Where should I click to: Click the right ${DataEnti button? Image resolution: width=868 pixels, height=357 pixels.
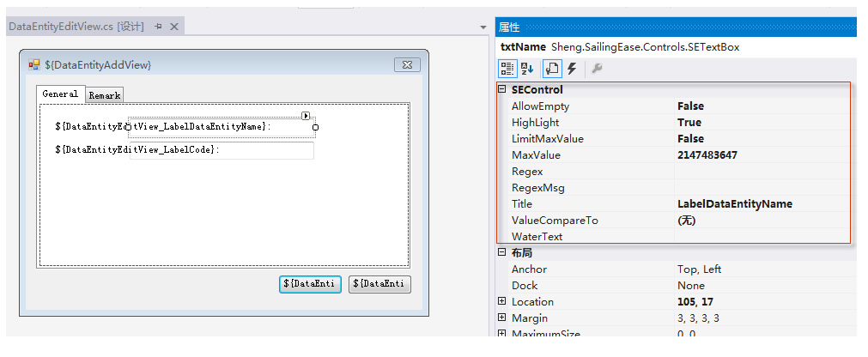[379, 284]
